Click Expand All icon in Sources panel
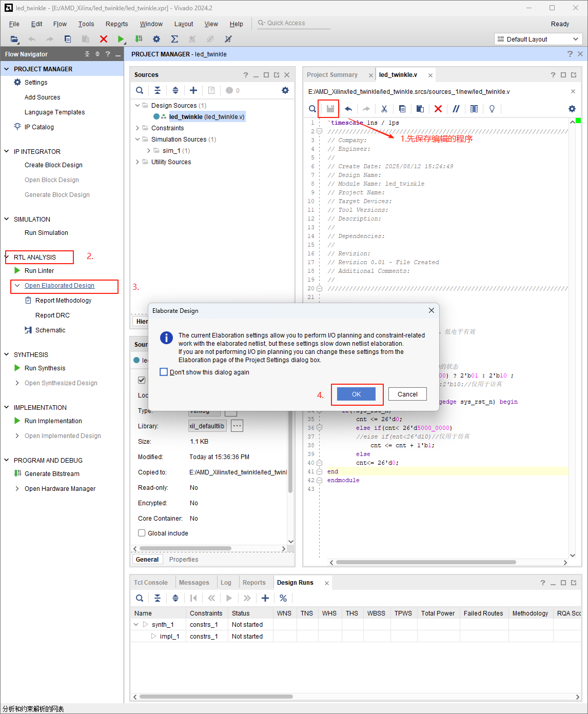 (x=175, y=90)
